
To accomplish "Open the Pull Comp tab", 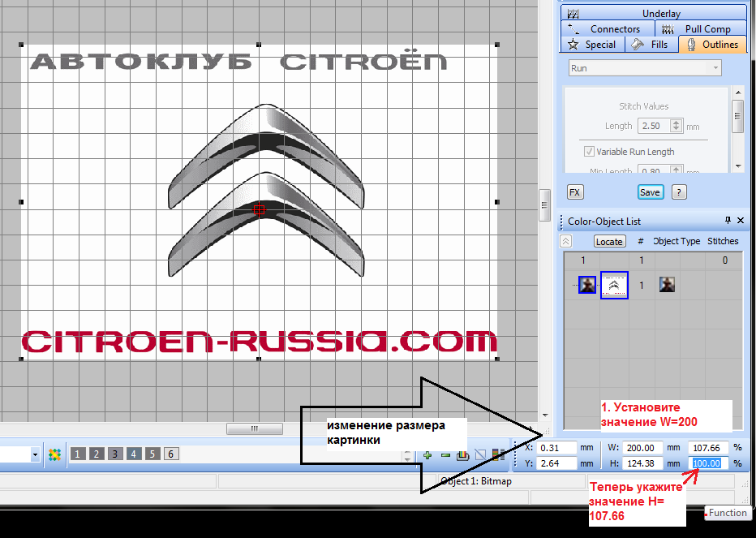I will [x=701, y=29].
